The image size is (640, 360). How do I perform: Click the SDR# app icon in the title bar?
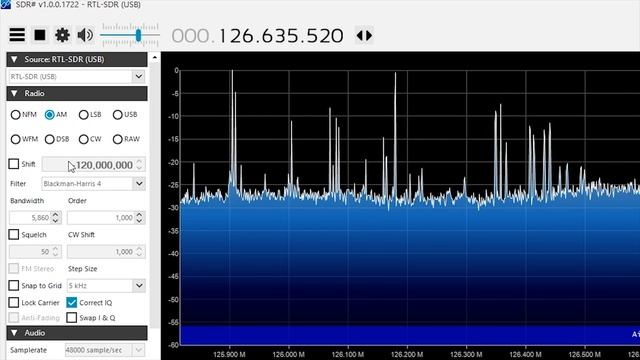click(x=5, y=4)
